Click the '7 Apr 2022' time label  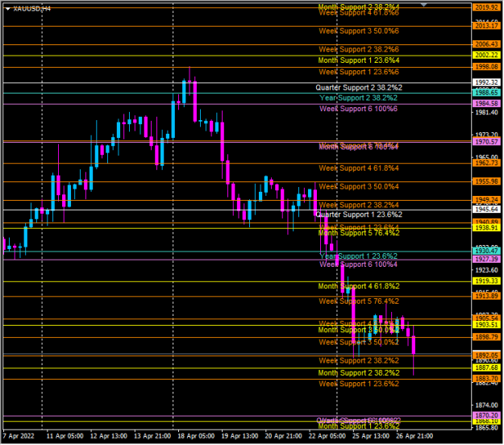(x=19, y=436)
